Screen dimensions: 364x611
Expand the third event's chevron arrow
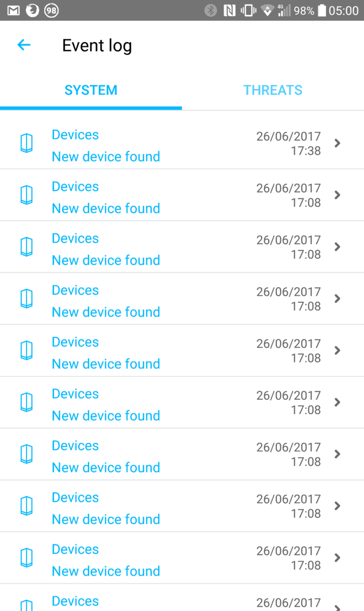[x=337, y=247]
